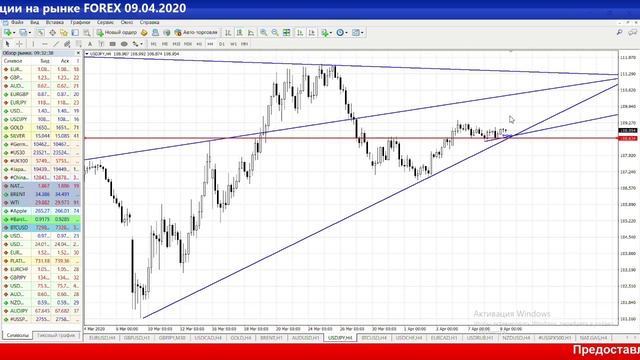The height and width of the screenshot is (360, 640).
Task: Draw a vertical line tool
Action: [33, 44]
